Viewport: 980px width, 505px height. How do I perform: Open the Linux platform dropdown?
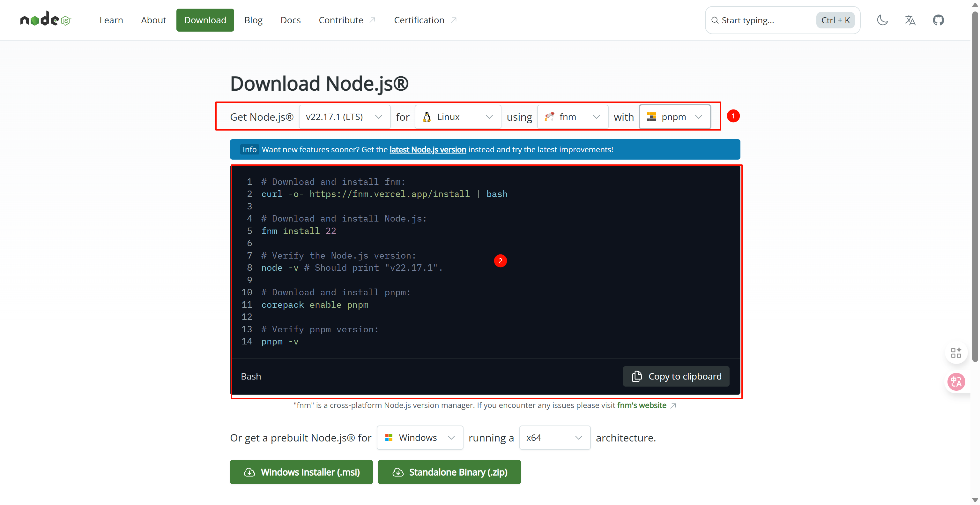click(x=458, y=117)
